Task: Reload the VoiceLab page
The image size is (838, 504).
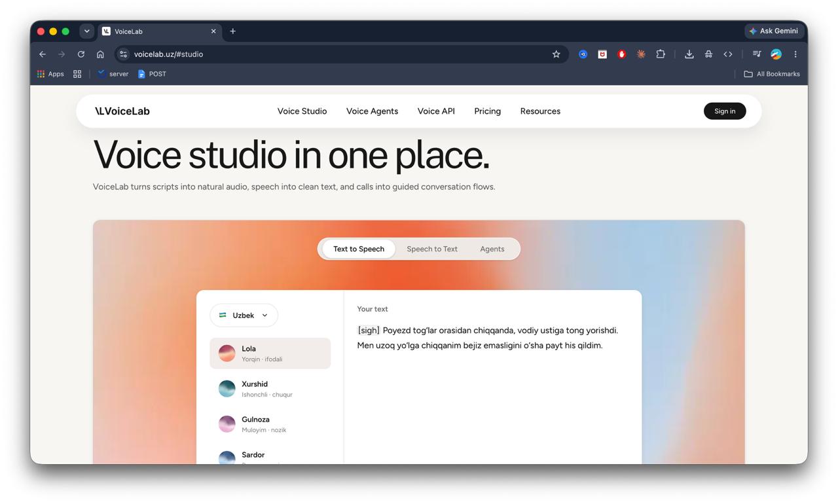Action: pos(81,54)
